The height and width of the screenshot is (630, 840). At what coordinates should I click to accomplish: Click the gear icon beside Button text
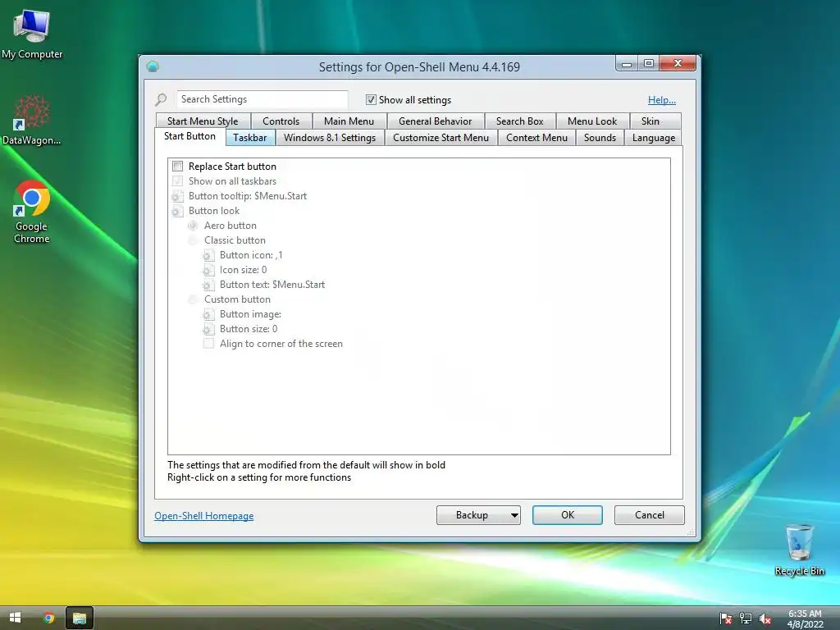coord(208,285)
